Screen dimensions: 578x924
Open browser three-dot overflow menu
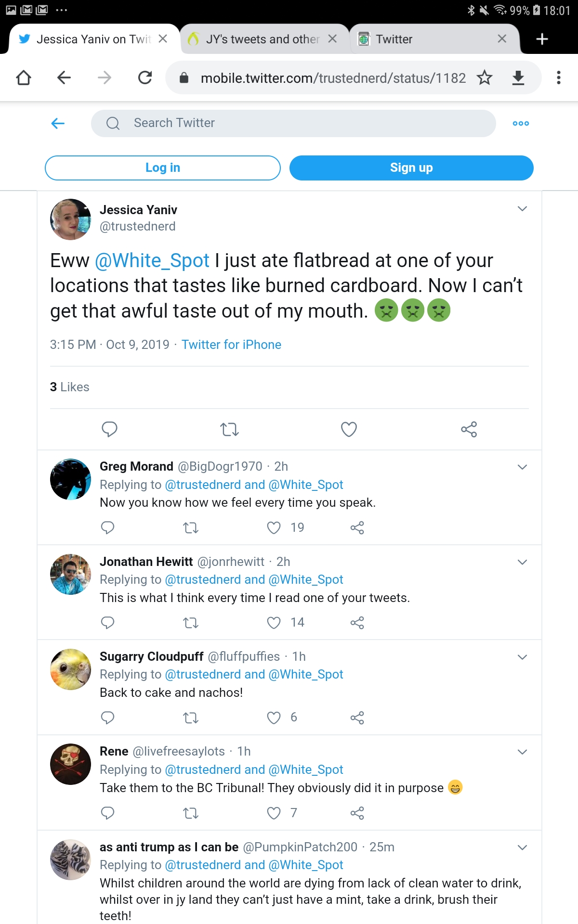coord(559,77)
